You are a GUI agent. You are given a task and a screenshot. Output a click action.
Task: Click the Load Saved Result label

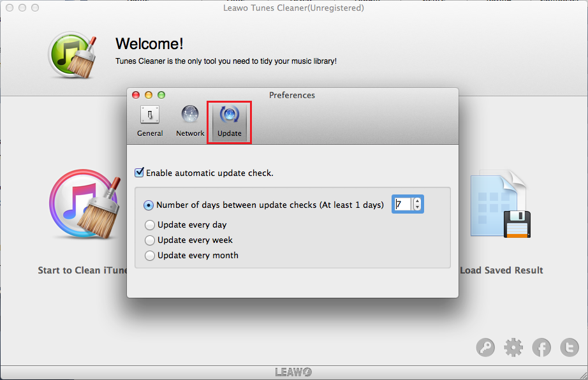click(x=501, y=270)
